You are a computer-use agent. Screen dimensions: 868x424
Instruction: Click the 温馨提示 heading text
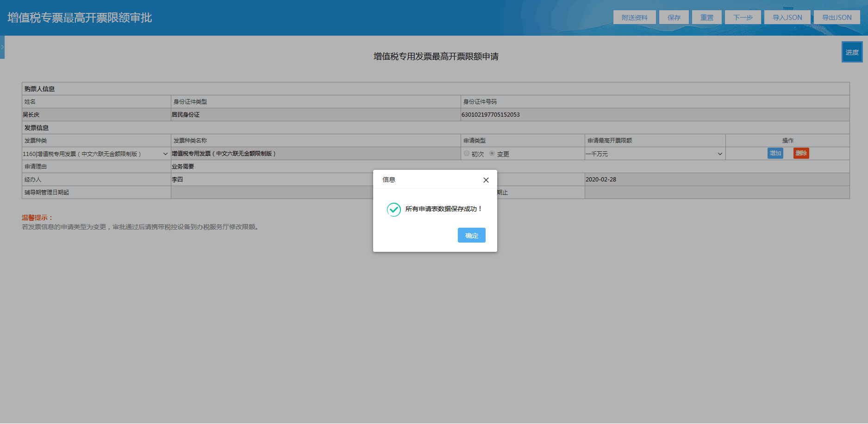[x=37, y=218]
